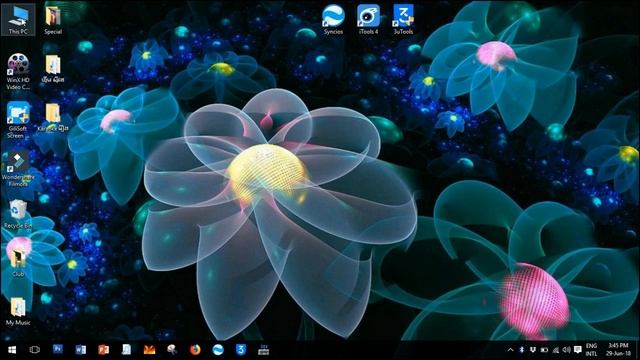Select the This PC desktop icon
640x360 pixels.
pos(18,20)
